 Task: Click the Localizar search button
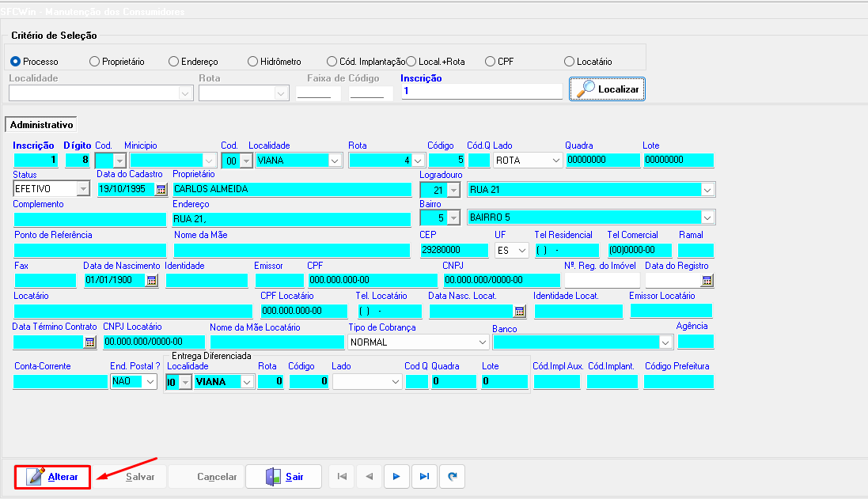pos(608,89)
